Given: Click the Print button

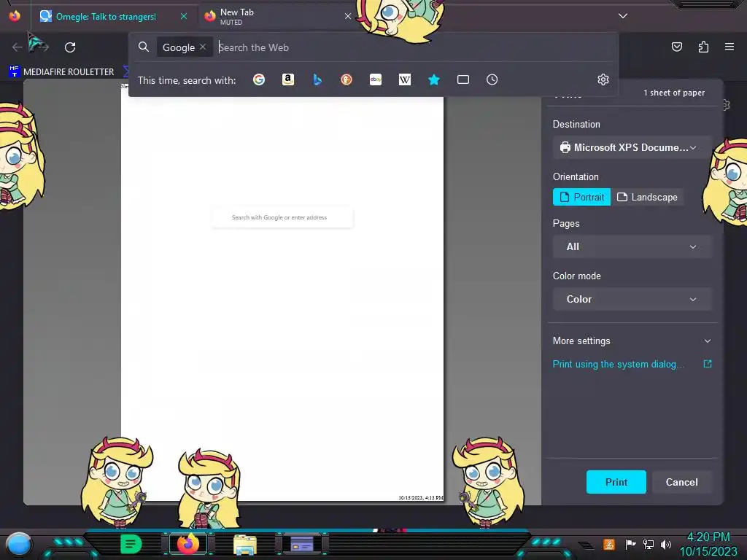Looking at the screenshot, I should 616,482.
